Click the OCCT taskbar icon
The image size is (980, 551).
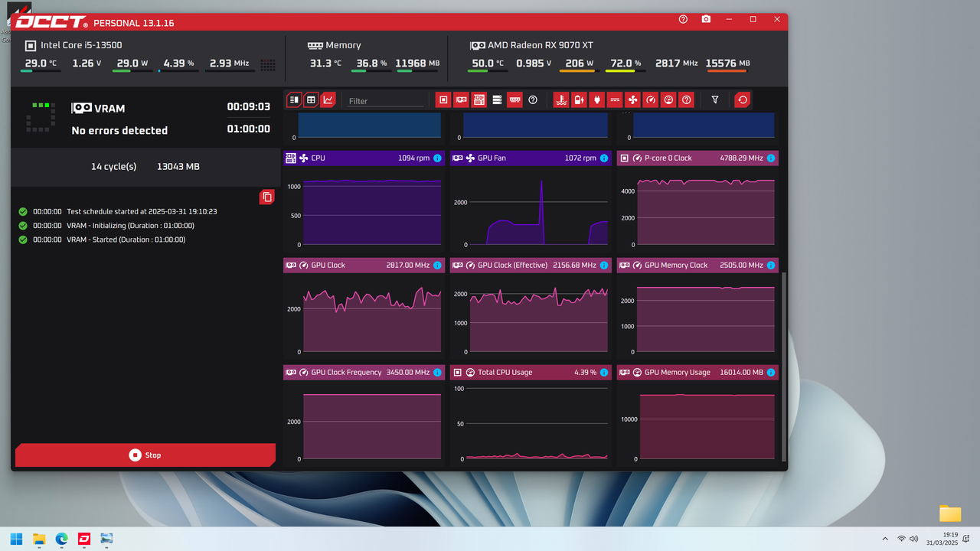click(83, 539)
